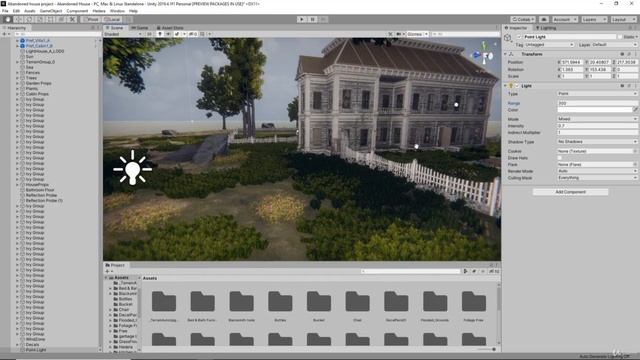
Task: Open the Window menu
Action: (117, 11)
